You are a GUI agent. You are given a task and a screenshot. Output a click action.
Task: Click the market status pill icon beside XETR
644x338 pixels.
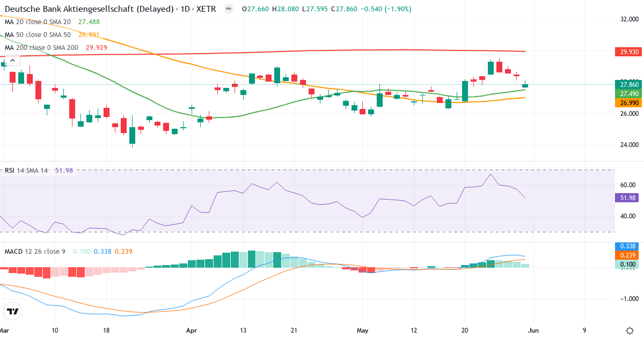click(x=229, y=9)
